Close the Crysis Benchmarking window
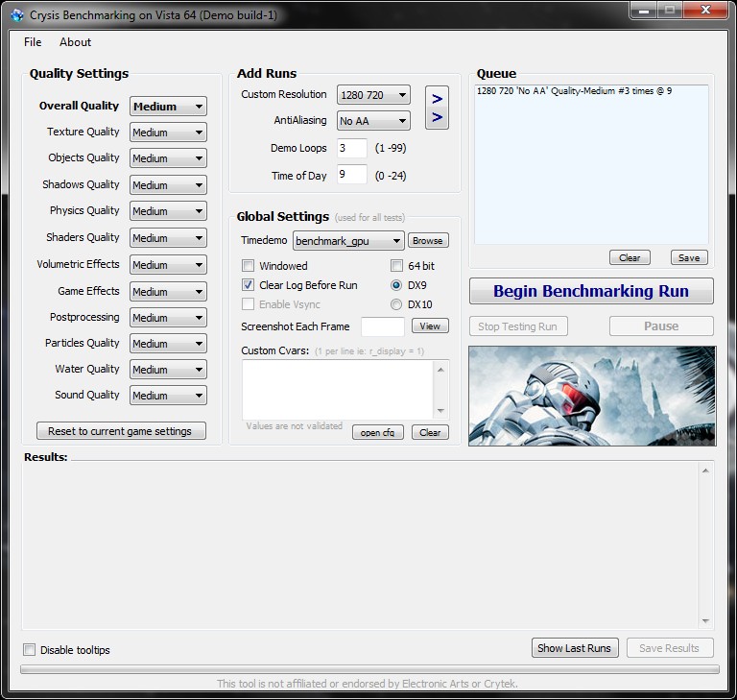The width and height of the screenshot is (737, 700). tap(705, 10)
